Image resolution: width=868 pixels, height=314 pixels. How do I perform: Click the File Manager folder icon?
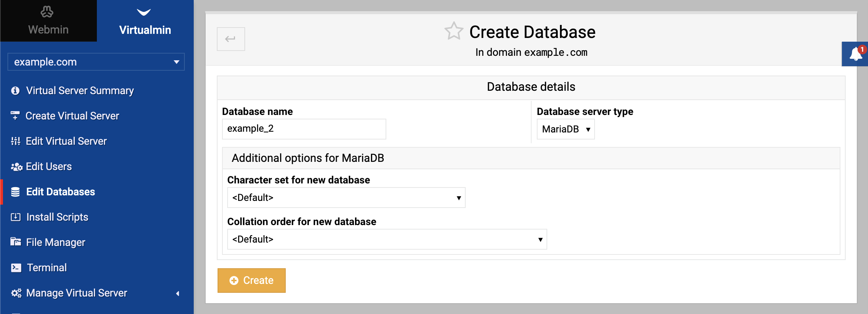tap(16, 242)
